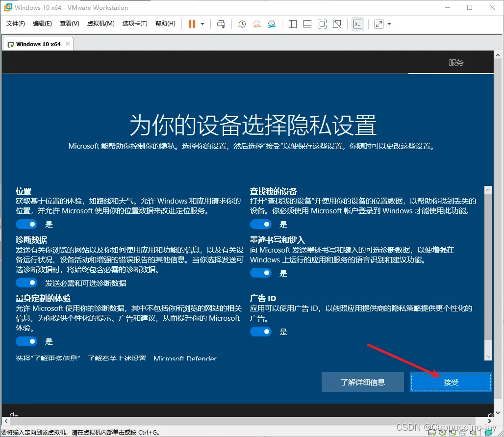Viewport: 504px width, 437px height.
Task: Open the snapshot manager wrench icon
Action: tap(272, 24)
